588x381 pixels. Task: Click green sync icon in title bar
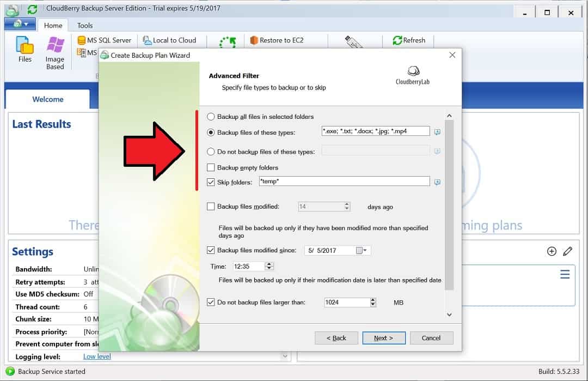click(33, 9)
